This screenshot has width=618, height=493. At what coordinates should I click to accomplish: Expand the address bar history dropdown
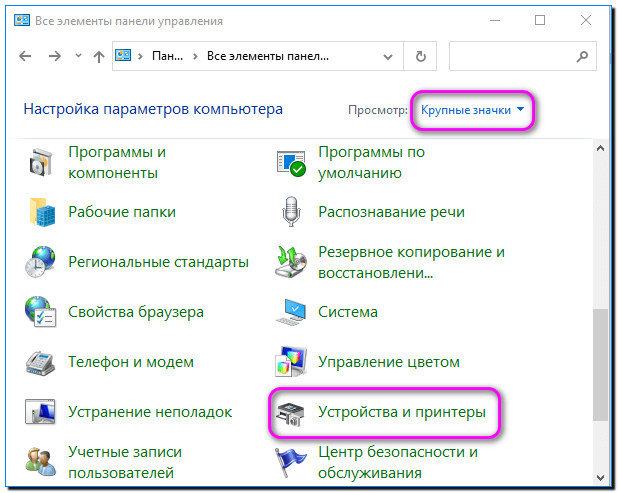click(x=388, y=57)
